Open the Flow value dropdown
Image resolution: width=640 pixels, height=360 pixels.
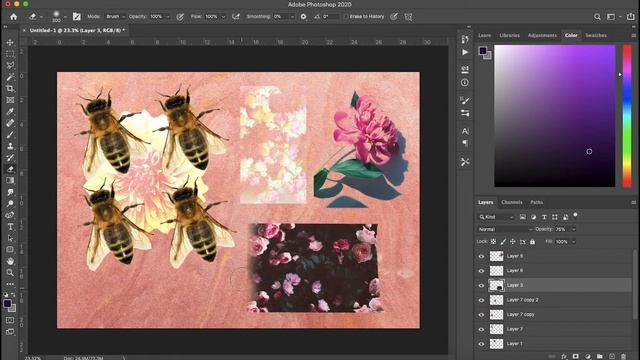[x=223, y=17]
